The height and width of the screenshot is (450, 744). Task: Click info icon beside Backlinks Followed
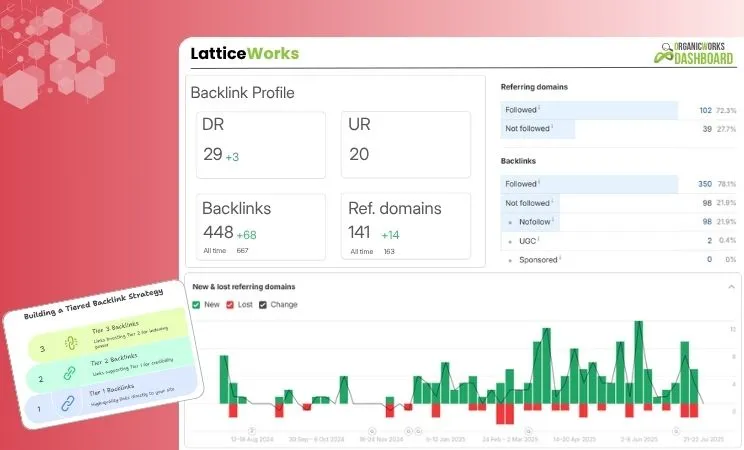pos(539,182)
